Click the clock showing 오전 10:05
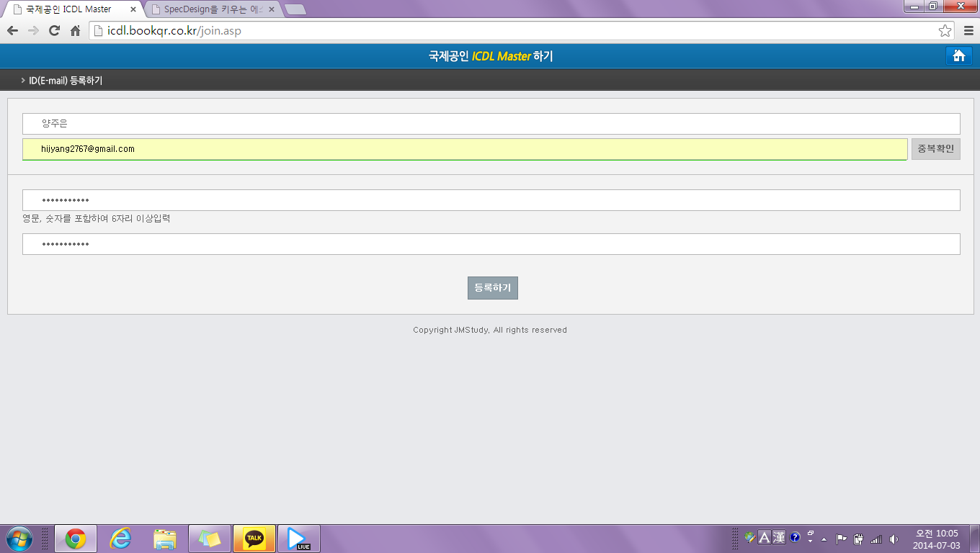The height and width of the screenshot is (553, 980). point(937,539)
